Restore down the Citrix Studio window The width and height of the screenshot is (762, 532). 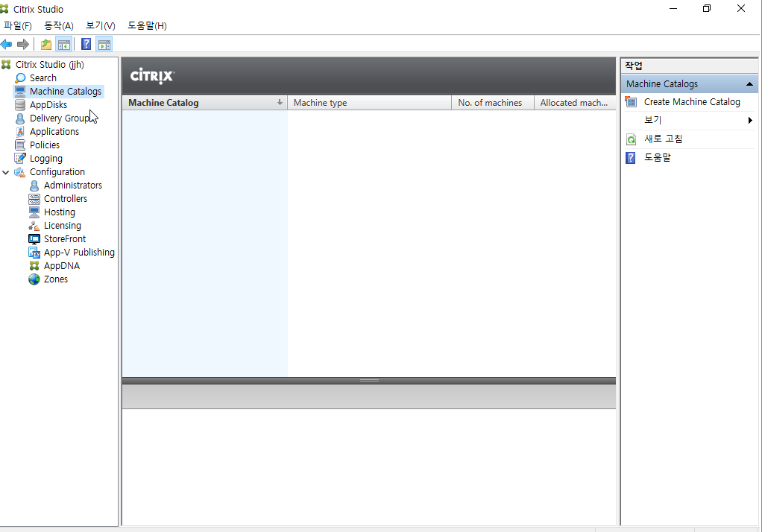707,8
